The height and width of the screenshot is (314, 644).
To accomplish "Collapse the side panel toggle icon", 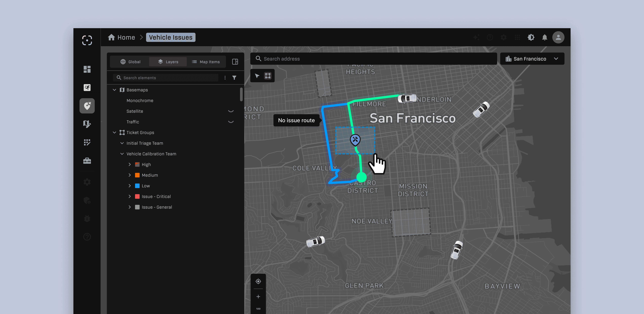I will pos(235,62).
